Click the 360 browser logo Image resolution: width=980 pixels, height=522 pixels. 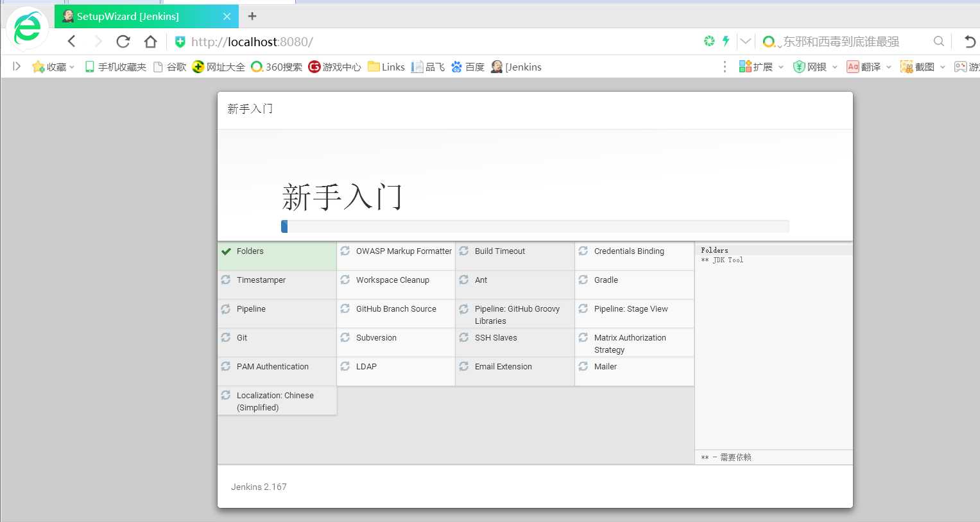[x=27, y=29]
